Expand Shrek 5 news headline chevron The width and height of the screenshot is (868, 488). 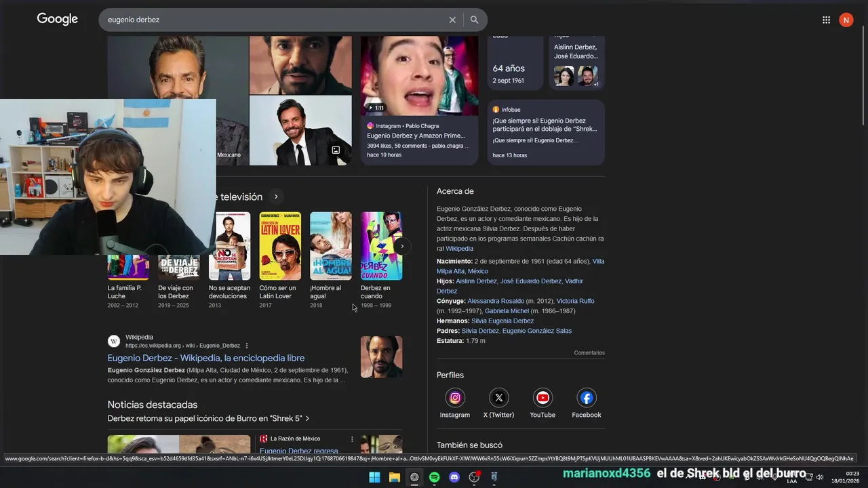[307, 419]
